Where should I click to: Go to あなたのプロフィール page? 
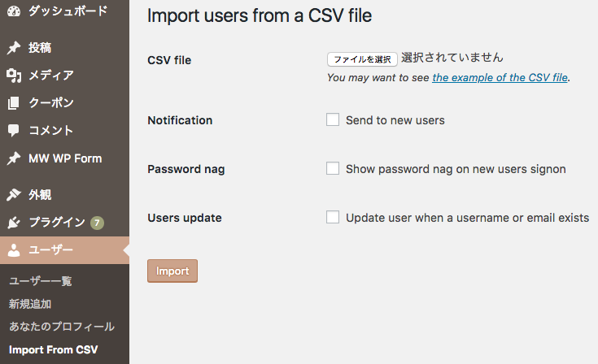pos(62,327)
